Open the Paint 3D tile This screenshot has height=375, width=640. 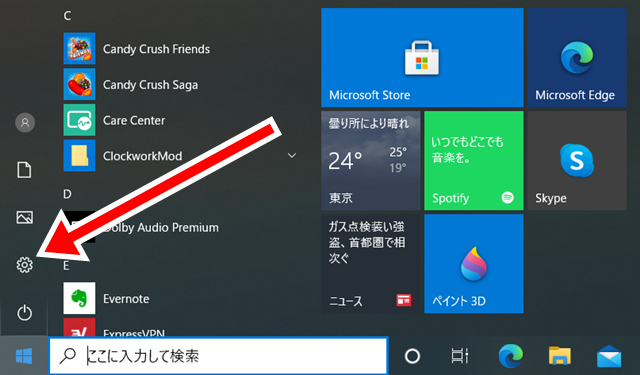(473, 264)
